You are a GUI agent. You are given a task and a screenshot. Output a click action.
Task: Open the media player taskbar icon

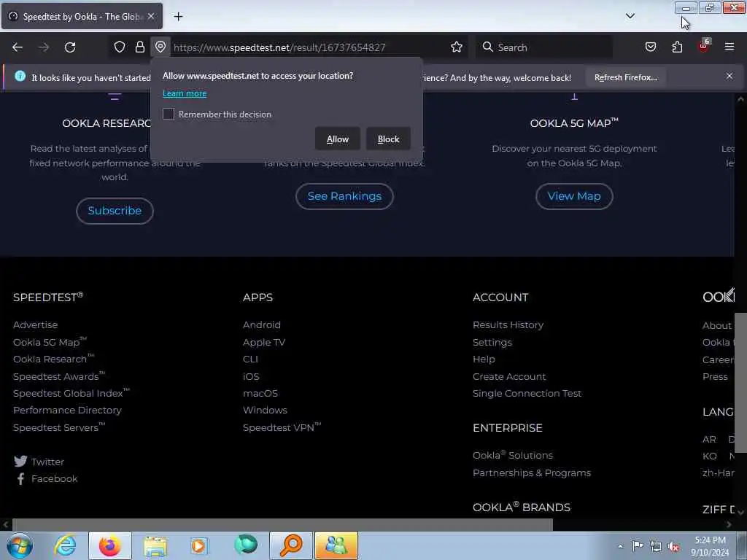point(199,545)
